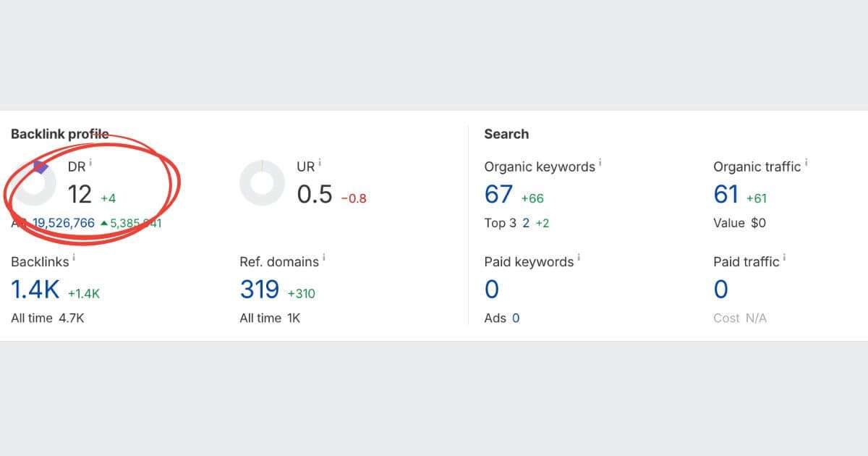
Task: Select the Search section heading
Action: click(506, 134)
